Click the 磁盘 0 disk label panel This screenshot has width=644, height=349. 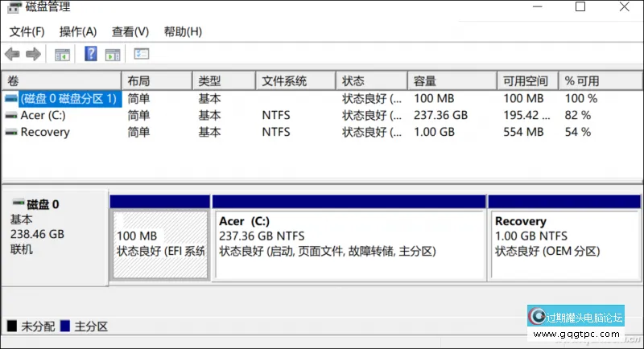(x=55, y=238)
